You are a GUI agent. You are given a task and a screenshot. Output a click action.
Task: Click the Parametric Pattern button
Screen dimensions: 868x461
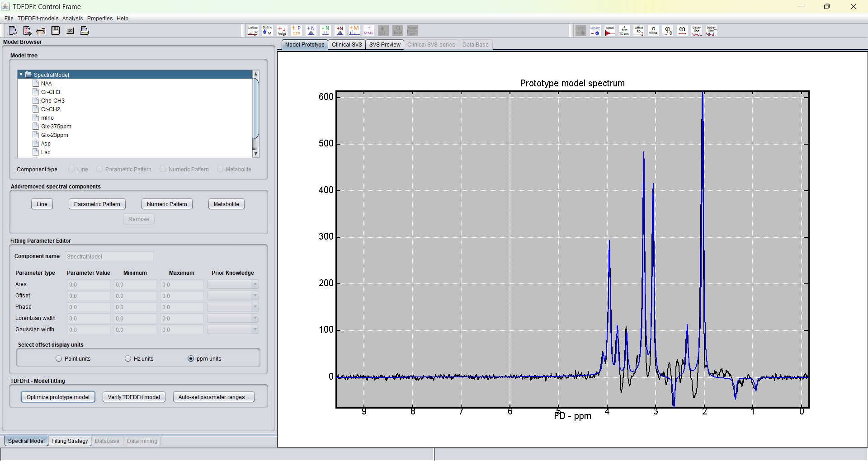click(x=97, y=204)
